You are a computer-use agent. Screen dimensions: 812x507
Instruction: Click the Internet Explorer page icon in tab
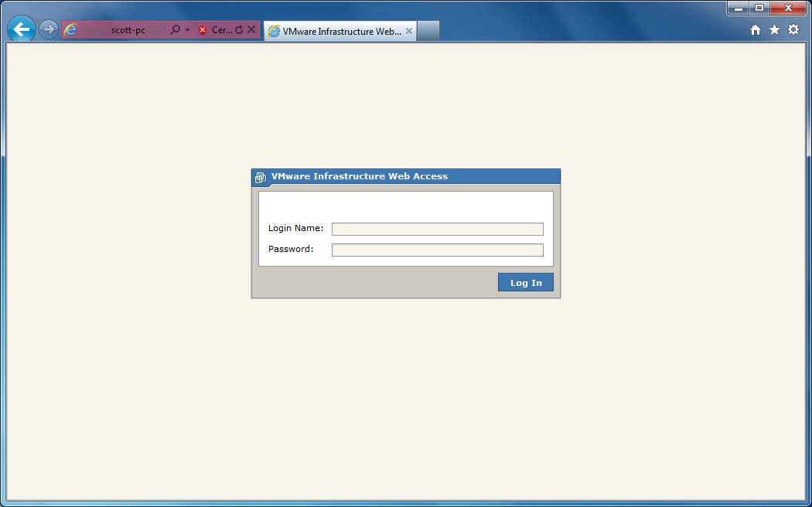pos(274,31)
